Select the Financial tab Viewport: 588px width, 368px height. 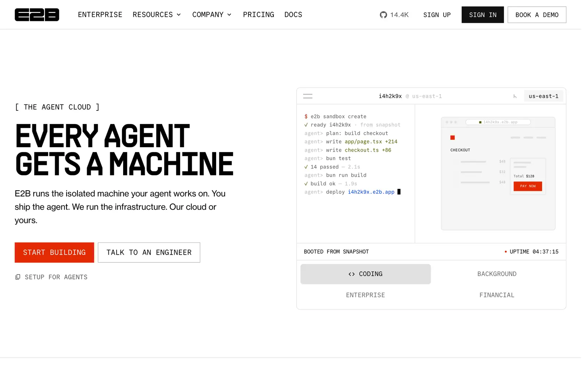click(x=497, y=295)
